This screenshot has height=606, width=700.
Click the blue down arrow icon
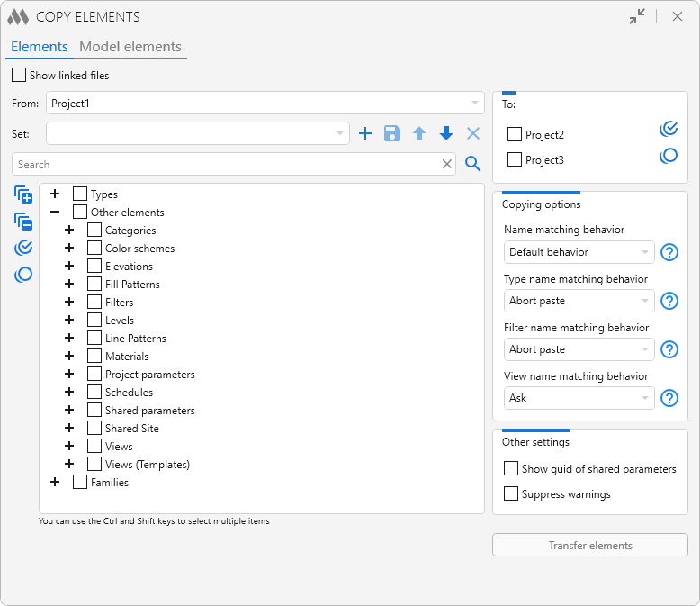[x=446, y=134]
